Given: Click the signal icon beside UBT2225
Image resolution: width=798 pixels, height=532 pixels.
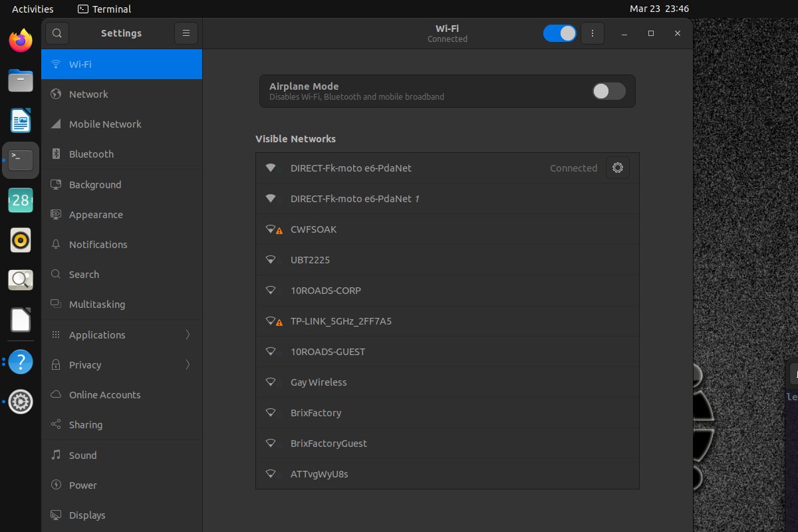Looking at the screenshot, I should tap(271, 260).
